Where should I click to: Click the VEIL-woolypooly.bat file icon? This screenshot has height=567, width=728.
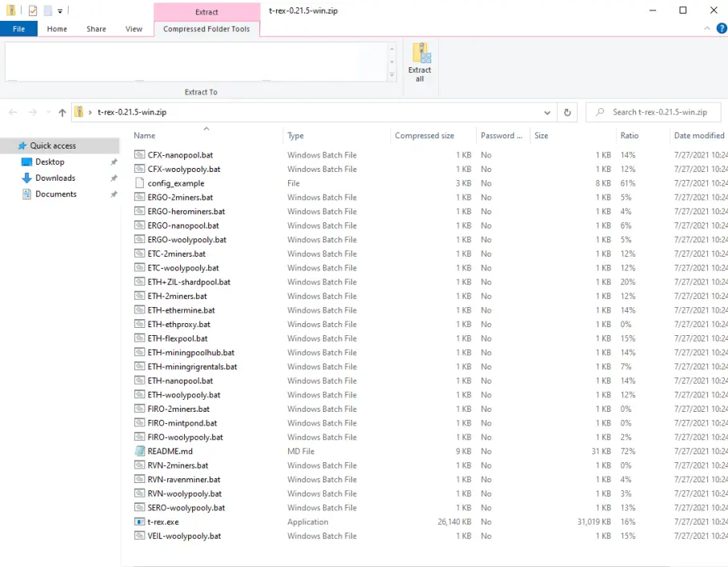pyautogui.click(x=139, y=536)
